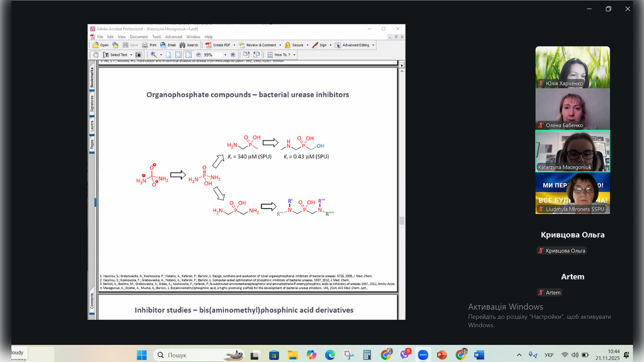Click the Snapshot tool camera icon
This screenshot has height=362, width=644.
[x=139, y=55]
